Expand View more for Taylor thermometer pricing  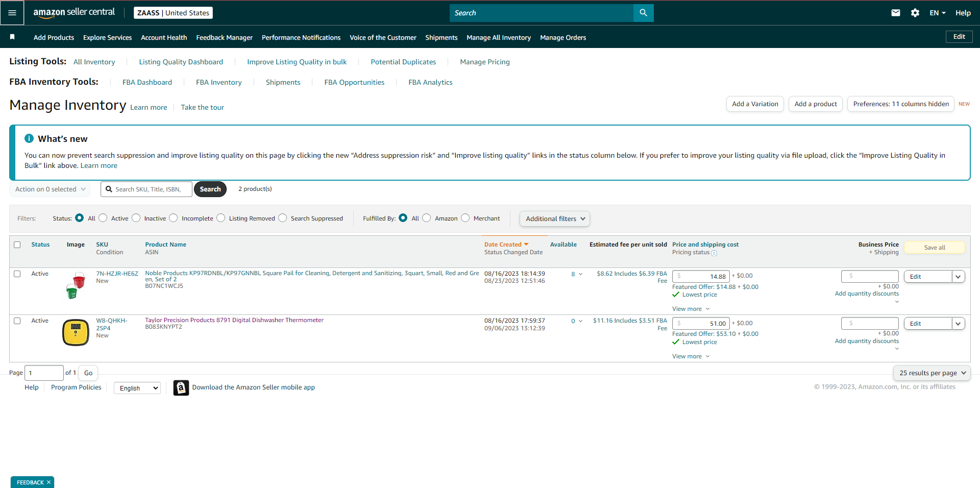tap(691, 356)
